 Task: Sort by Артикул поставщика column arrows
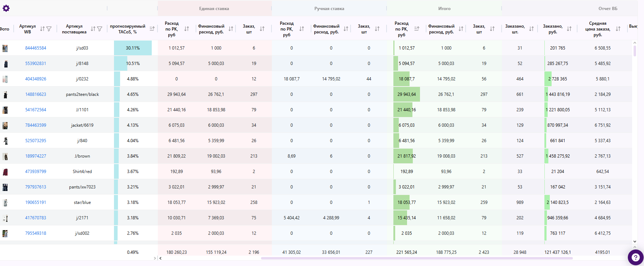click(x=93, y=29)
